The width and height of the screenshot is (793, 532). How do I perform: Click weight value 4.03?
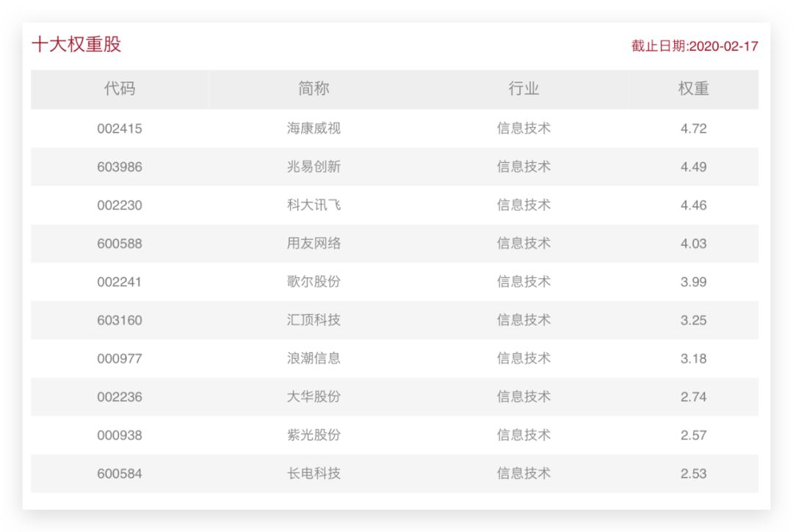click(x=693, y=244)
